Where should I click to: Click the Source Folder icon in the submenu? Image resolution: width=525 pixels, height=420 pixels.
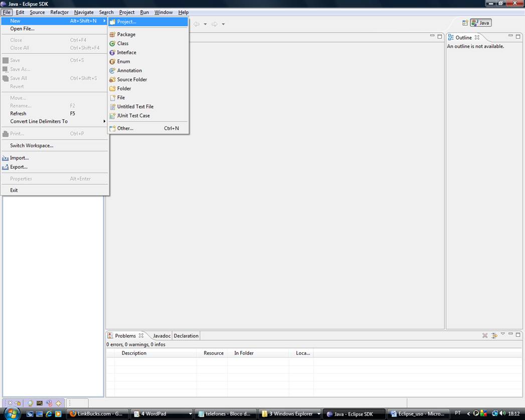point(112,80)
